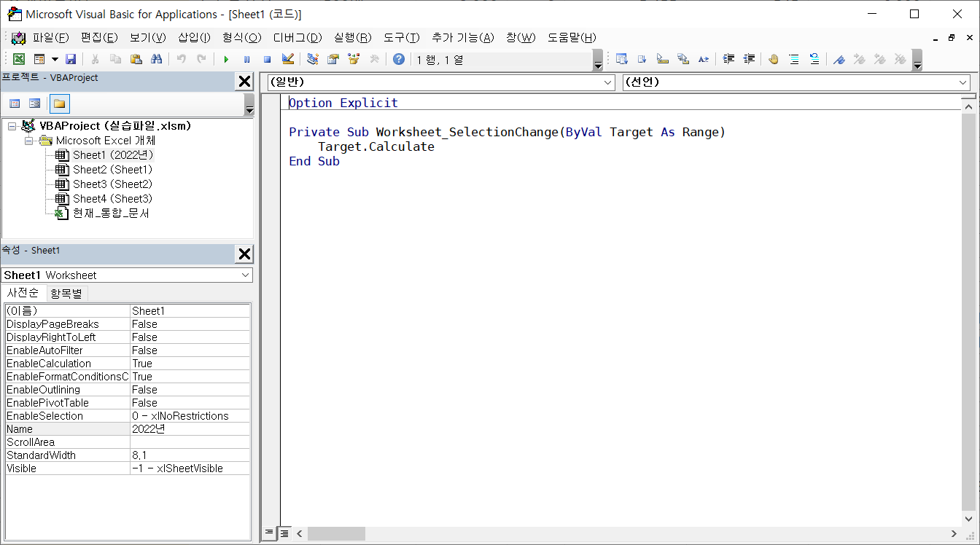Click the Undo arrow icon
Viewport: 980px width, 545px height.
(181, 59)
